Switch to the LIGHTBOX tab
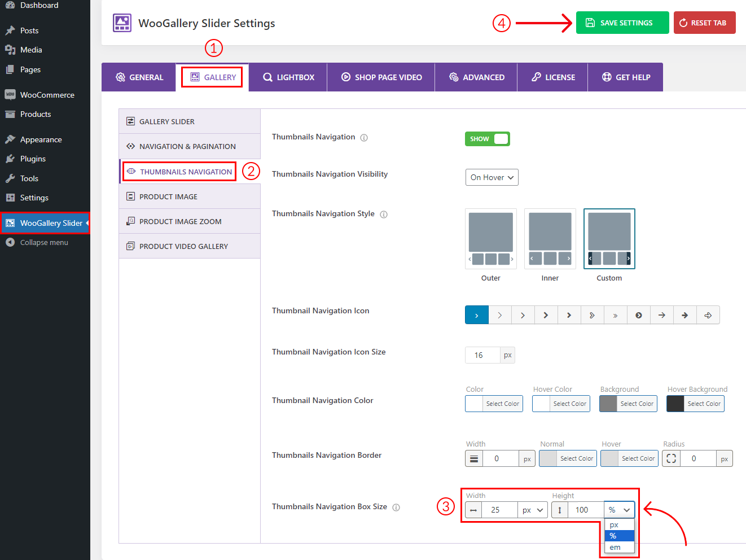 point(288,77)
